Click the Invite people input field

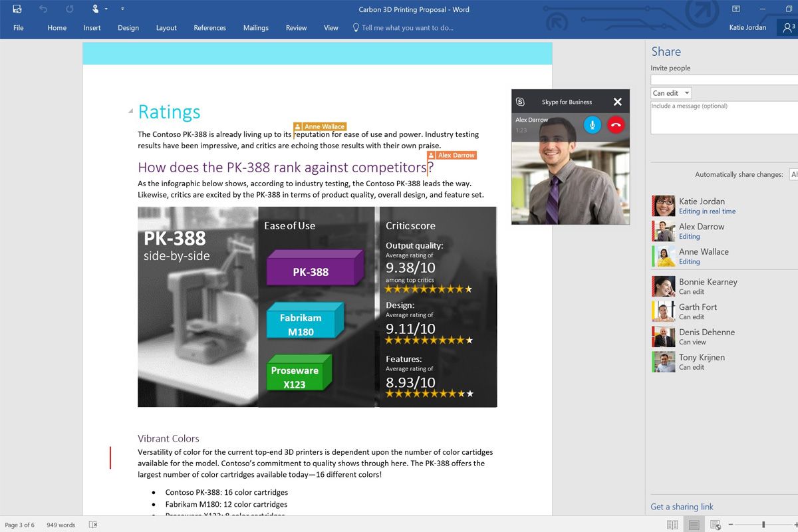point(724,80)
